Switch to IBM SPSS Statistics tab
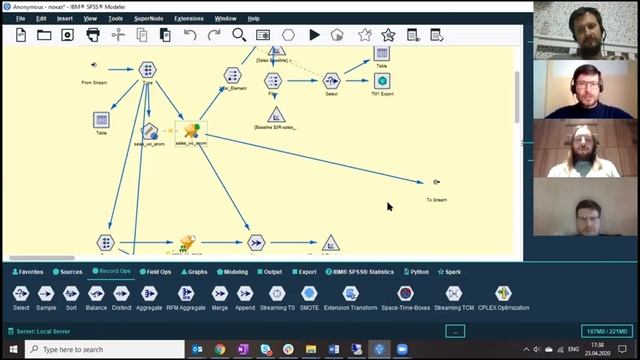 [x=360, y=272]
